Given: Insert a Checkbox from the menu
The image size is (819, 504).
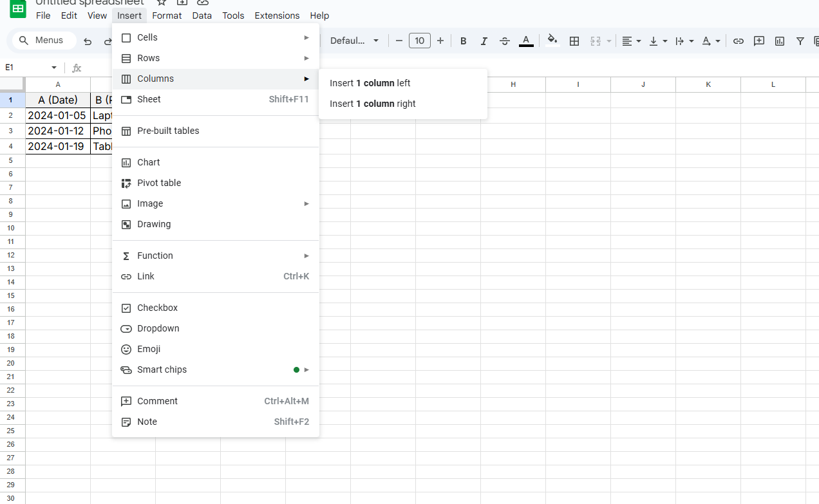Looking at the screenshot, I should [157, 308].
